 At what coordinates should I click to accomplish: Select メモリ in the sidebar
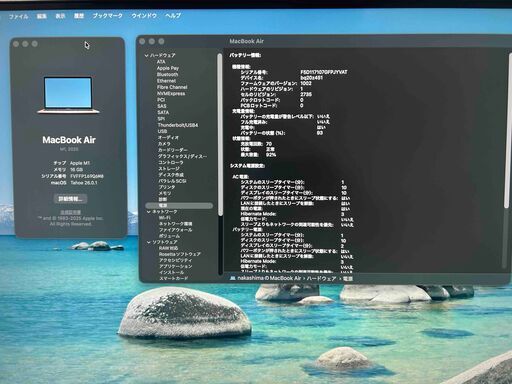(165, 193)
